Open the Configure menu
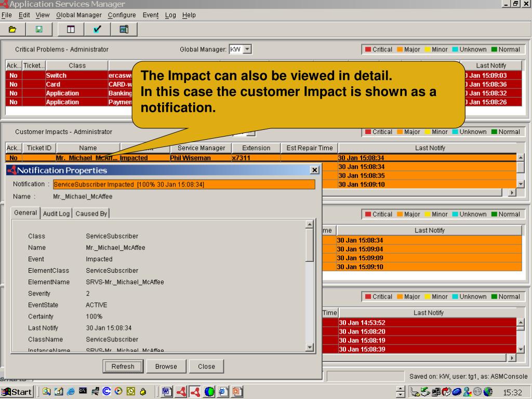Viewport: 532px width, 399px height. coord(122,15)
